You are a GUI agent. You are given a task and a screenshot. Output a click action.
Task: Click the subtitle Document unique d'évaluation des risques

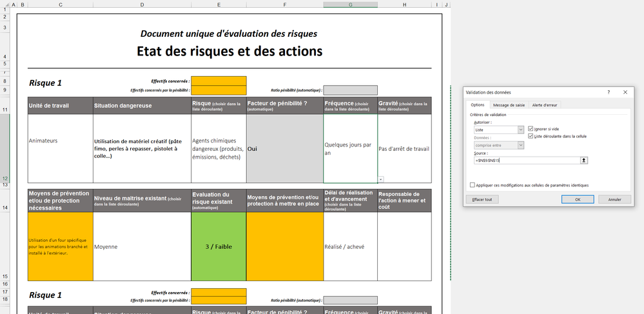pyautogui.click(x=229, y=34)
